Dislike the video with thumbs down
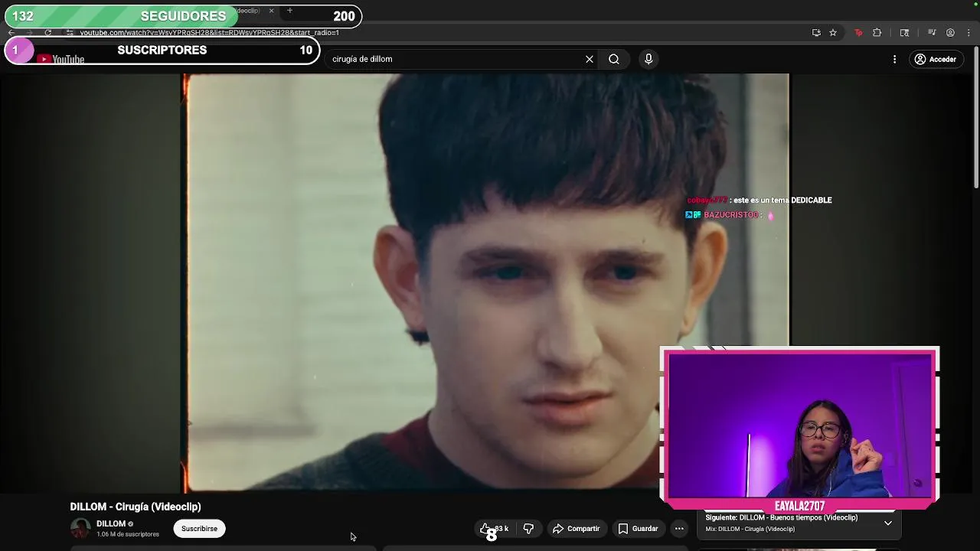 [x=528, y=529]
